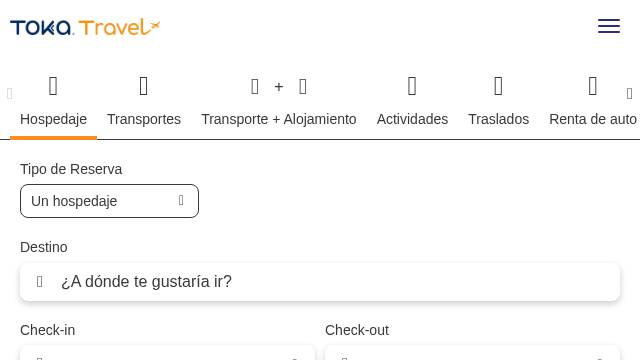
Task: Click the Transportes icon
Action: point(144,86)
